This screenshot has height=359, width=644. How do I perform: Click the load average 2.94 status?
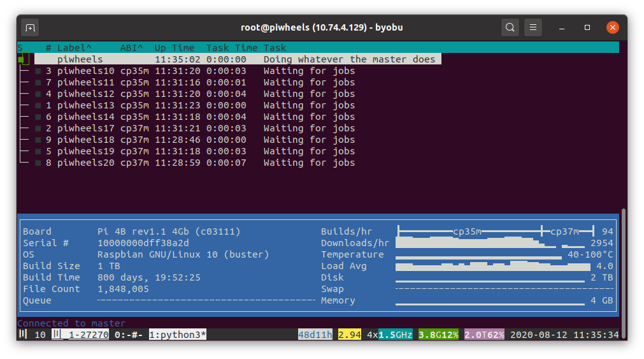(x=350, y=335)
